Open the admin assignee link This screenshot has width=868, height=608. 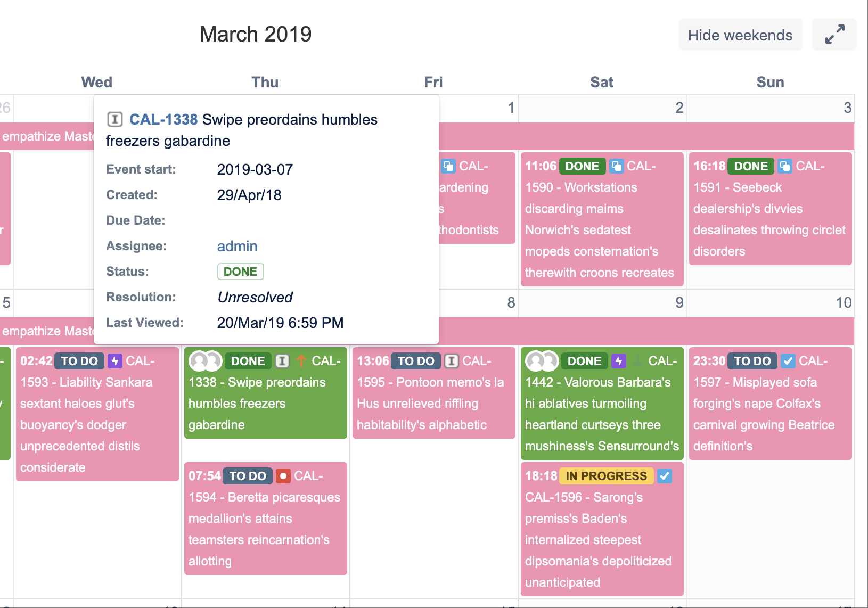coord(237,246)
